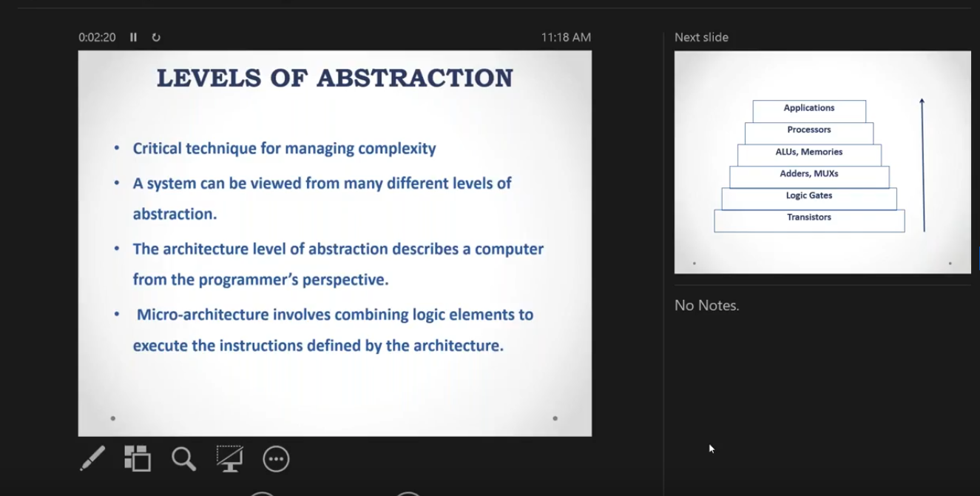The image size is (980, 496).
Task: Click the Next slide label
Action: pyautogui.click(x=701, y=37)
